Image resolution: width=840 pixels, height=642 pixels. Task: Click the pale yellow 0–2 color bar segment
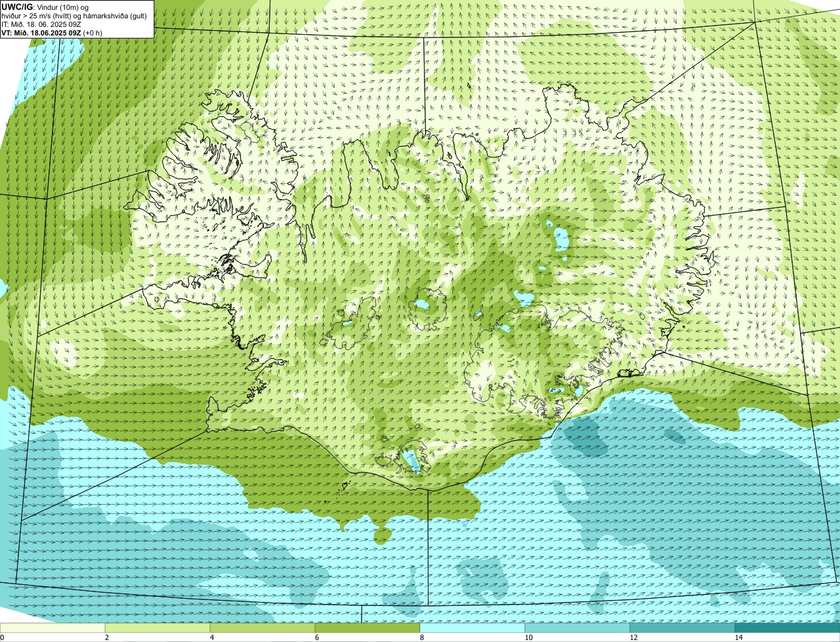coord(52,628)
